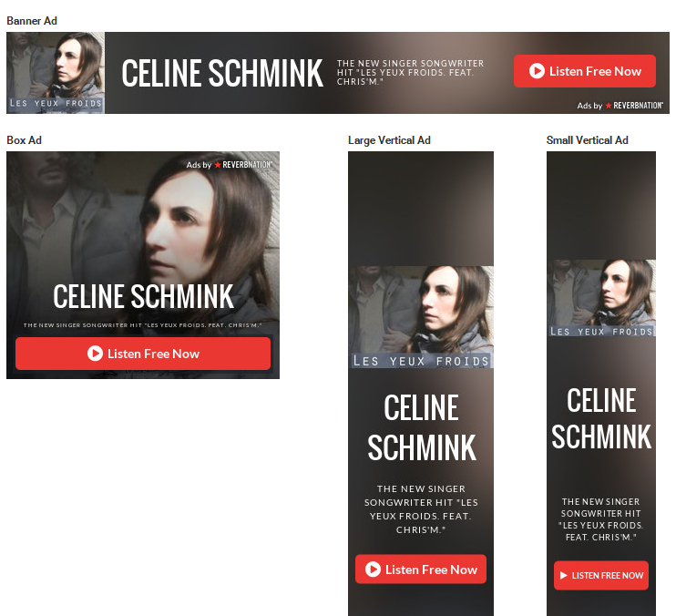Open the album thumbnail in banner ad
The width and height of the screenshot is (676, 616).
56,73
